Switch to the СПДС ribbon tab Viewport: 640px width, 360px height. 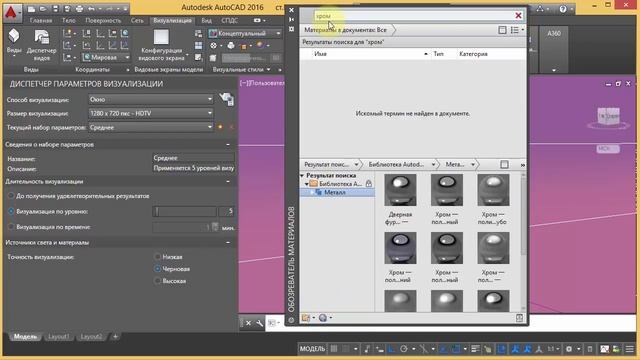pyautogui.click(x=229, y=20)
